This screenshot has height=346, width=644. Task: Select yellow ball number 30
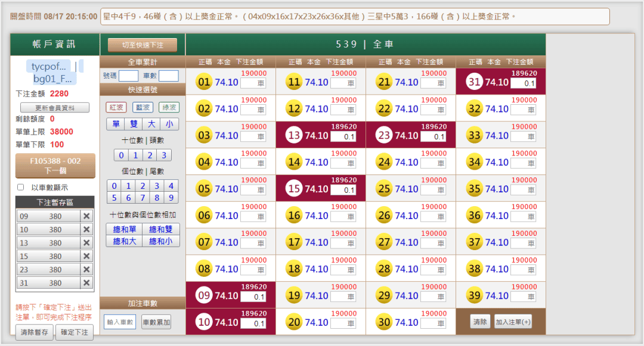point(384,322)
